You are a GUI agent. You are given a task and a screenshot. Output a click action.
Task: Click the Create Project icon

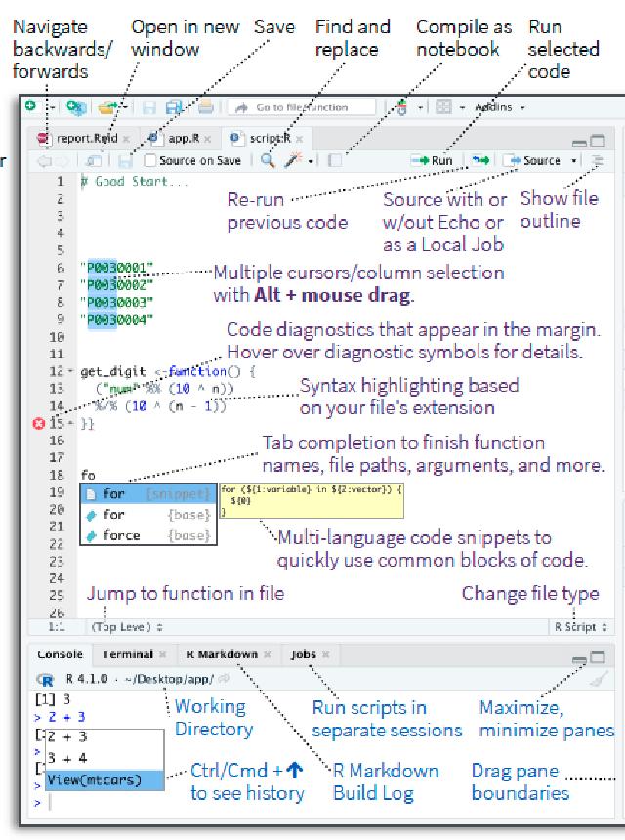pyautogui.click(x=76, y=107)
